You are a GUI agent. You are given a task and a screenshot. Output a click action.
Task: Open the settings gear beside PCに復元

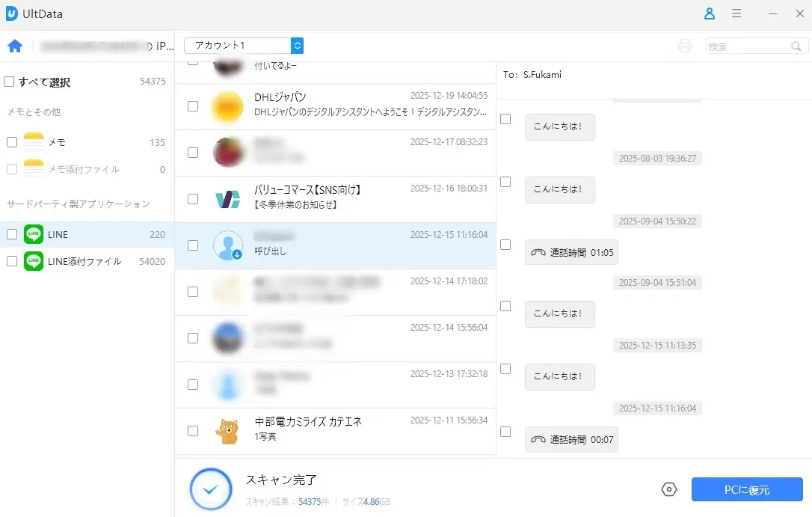668,489
